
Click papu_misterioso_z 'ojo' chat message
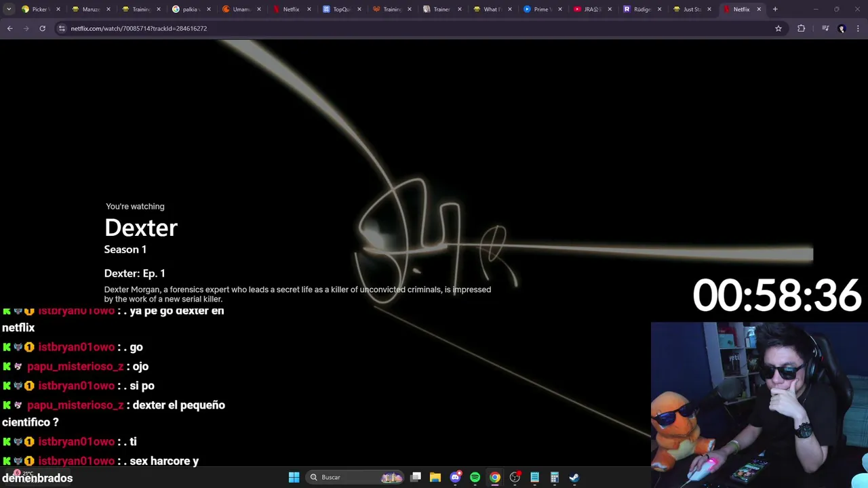click(x=76, y=366)
